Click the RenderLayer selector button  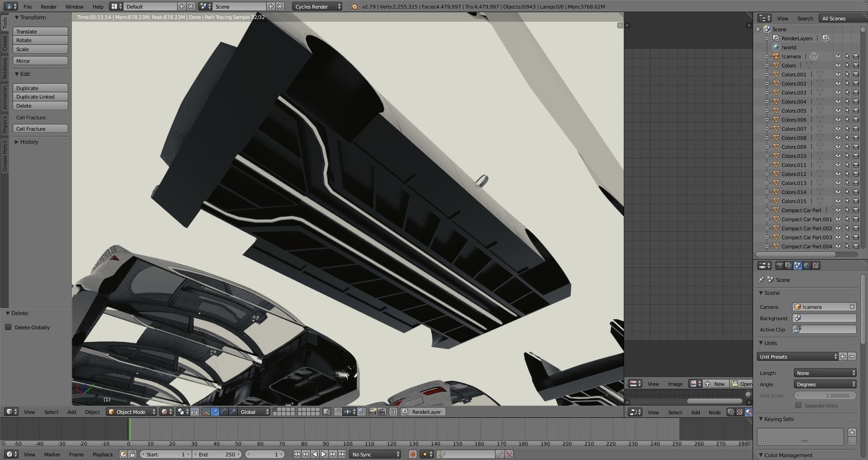pos(423,412)
